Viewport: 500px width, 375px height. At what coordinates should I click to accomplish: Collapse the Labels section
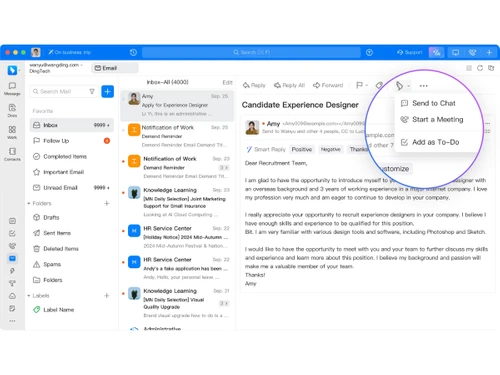pyautogui.click(x=29, y=296)
